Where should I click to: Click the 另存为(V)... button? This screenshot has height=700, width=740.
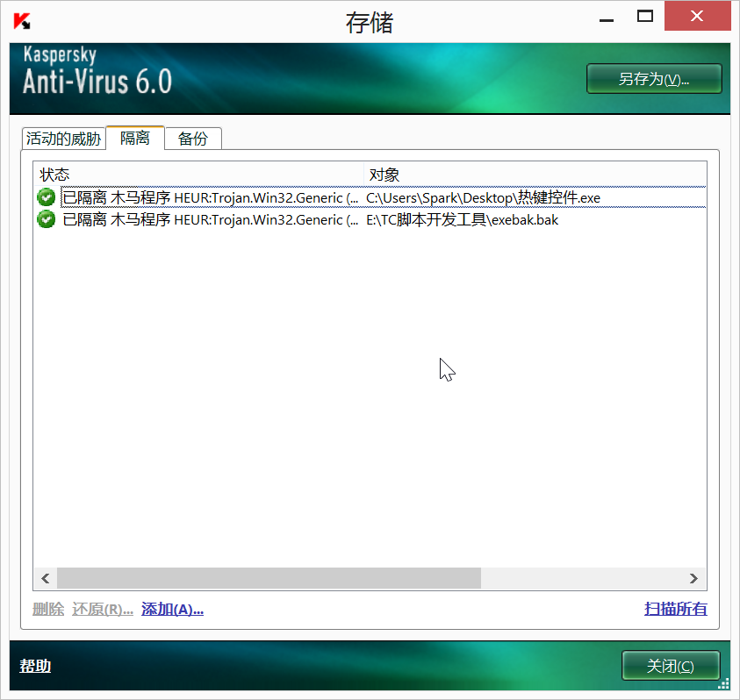654,79
